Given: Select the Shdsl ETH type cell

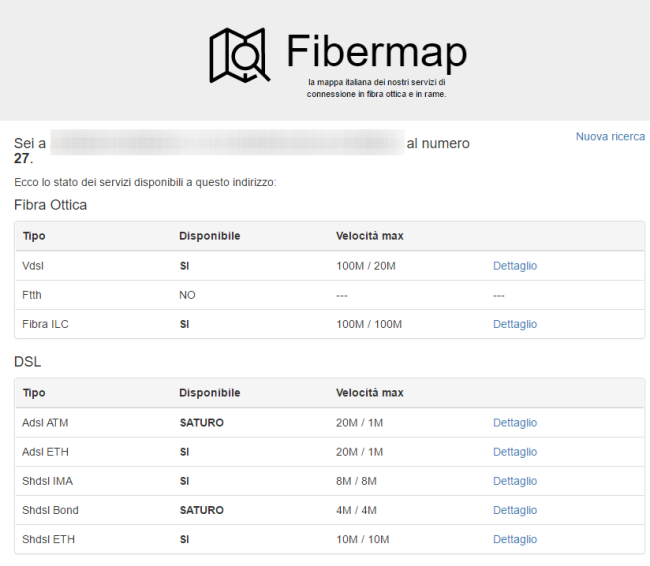Looking at the screenshot, I should pos(49,539).
